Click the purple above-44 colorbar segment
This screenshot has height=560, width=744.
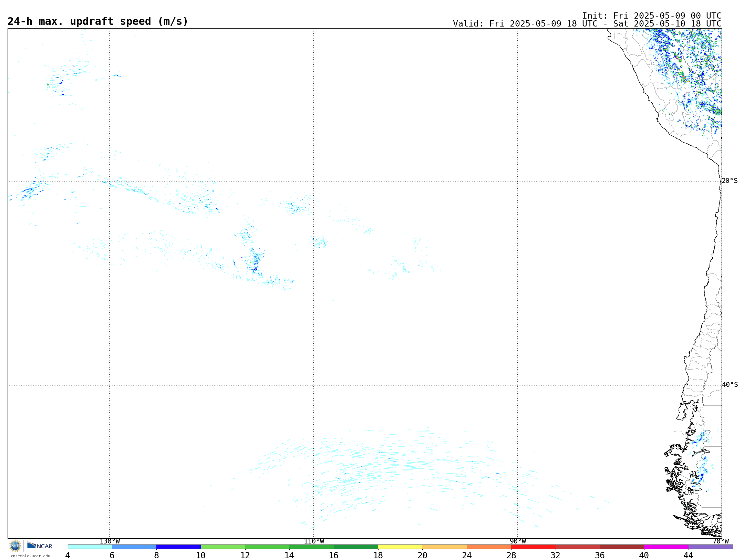tap(711, 547)
